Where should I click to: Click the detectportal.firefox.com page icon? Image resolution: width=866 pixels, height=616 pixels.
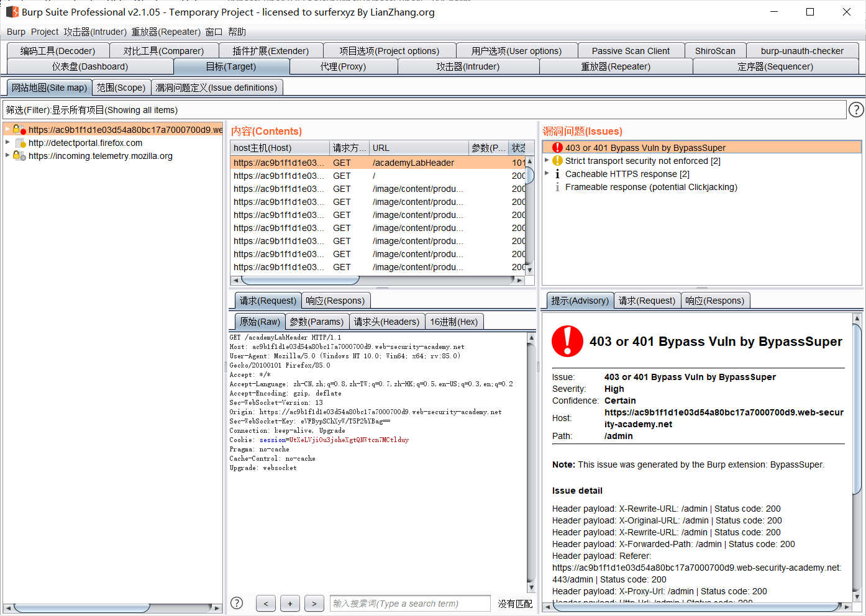pos(20,143)
